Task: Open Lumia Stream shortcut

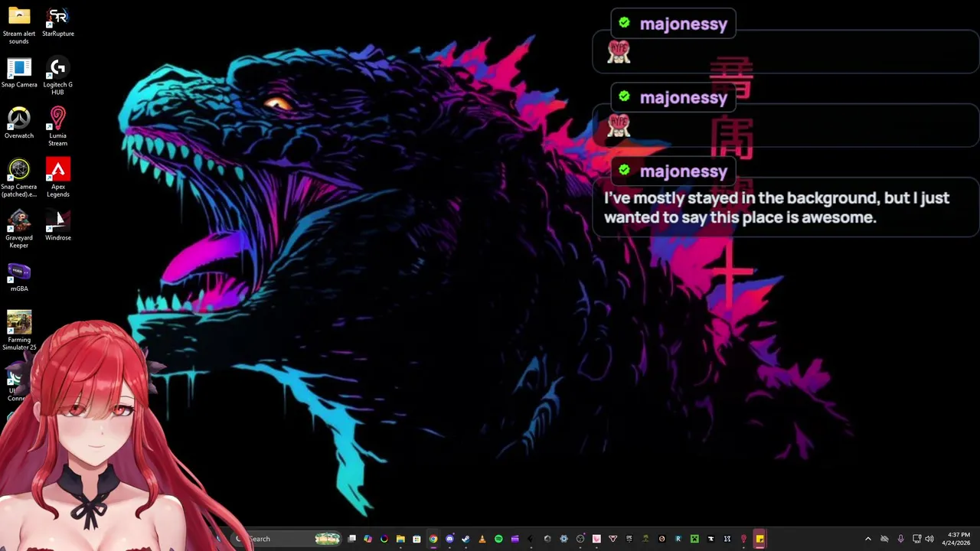Action: click(58, 127)
